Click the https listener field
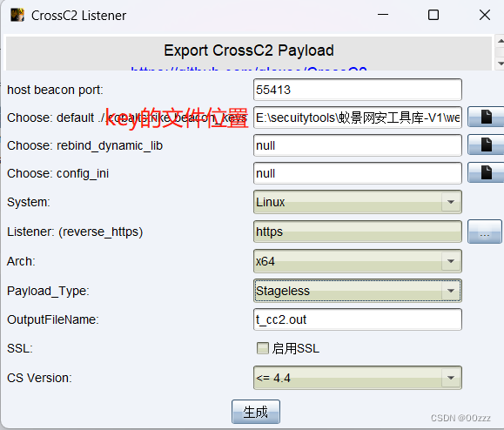The width and height of the screenshot is (504, 430). click(x=358, y=232)
